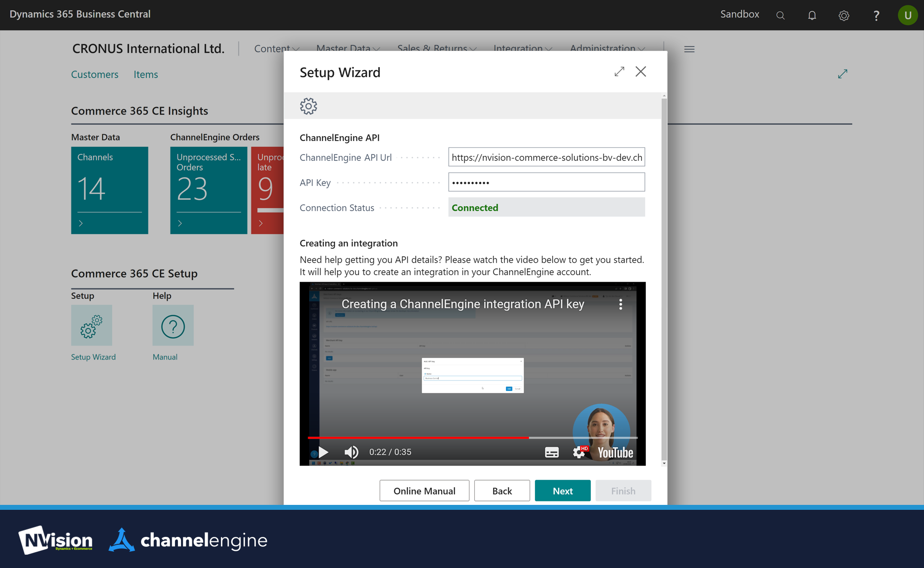Open the Manual help icon

pyautogui.click(x=173, y=325)
